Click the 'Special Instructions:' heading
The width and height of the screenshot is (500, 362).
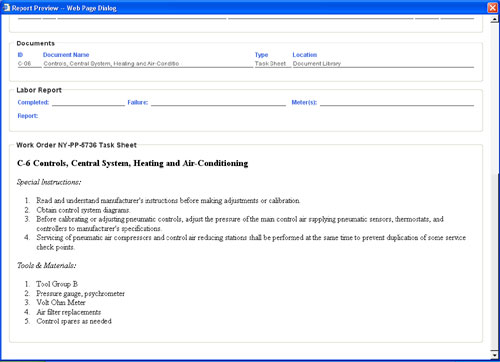coord(49,182)
